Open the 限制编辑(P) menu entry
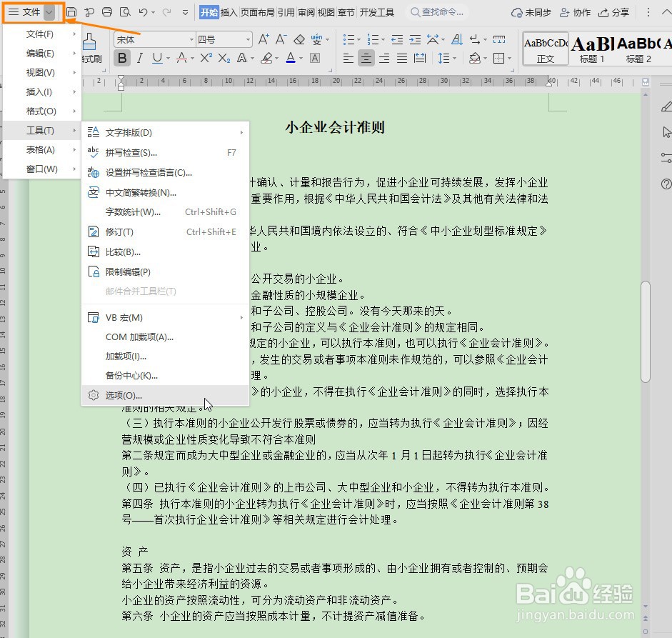 [165, 271]
